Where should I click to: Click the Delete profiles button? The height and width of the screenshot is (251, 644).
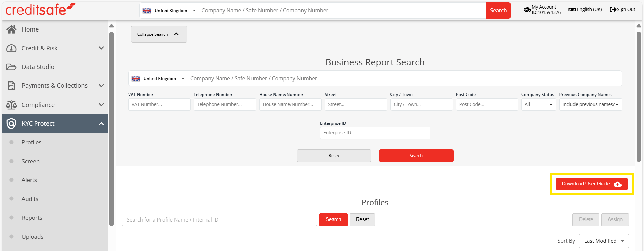click(586, 220)
